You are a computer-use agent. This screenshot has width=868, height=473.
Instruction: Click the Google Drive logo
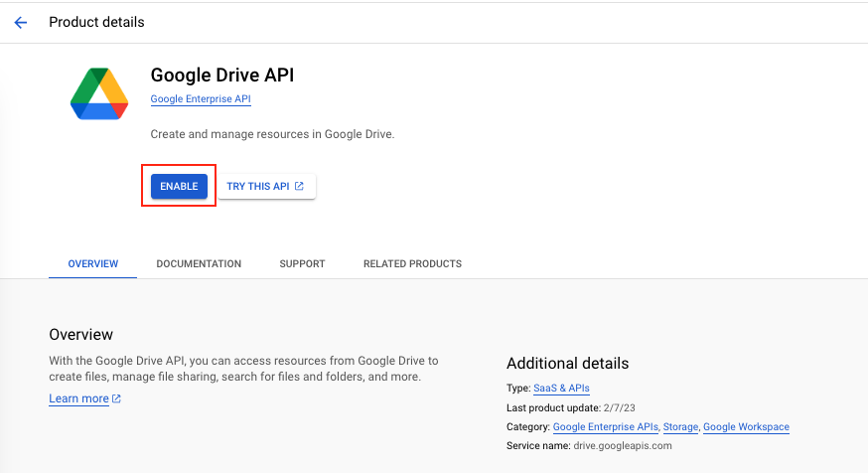coord(99,93)
